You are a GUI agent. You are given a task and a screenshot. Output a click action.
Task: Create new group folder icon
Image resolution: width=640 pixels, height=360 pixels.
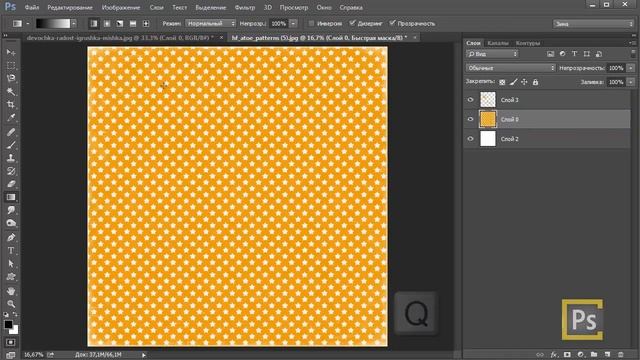(x=594, y=355)
